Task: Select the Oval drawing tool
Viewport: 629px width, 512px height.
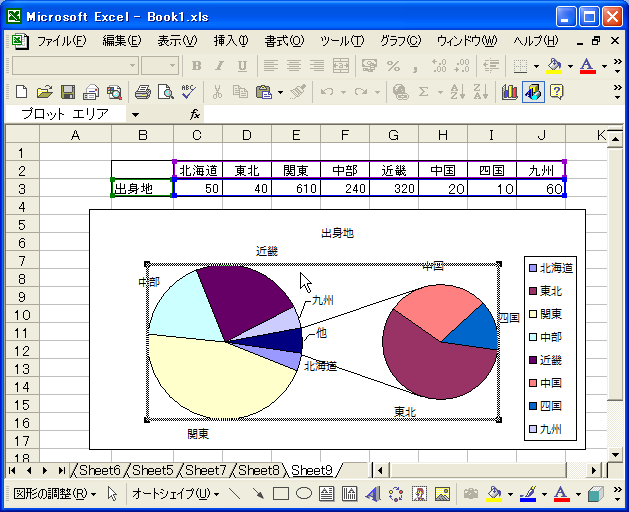Action: pyautogui.click(x=304, y=494)
